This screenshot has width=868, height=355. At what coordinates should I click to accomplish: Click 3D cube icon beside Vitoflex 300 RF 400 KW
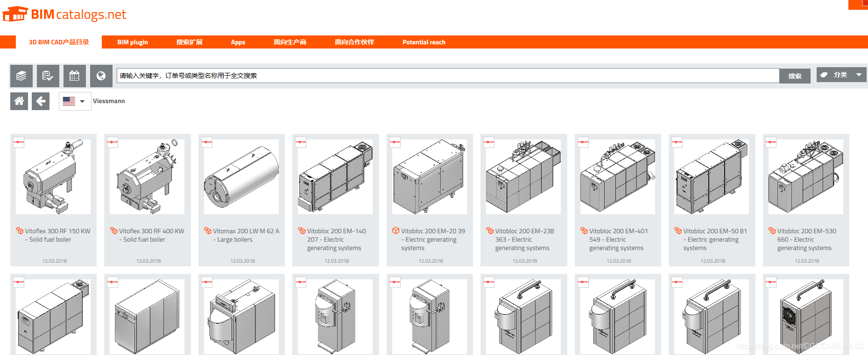[x=113, y=230]
